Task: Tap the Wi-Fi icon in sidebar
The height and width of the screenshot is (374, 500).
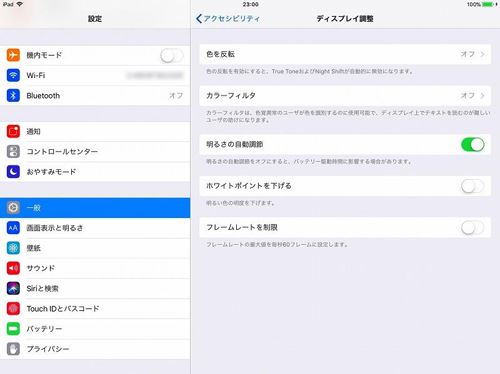Action: (13, 75)
